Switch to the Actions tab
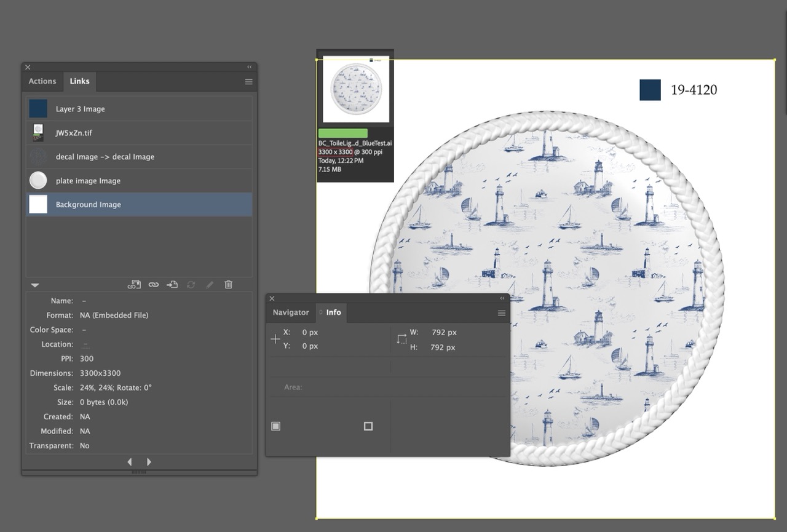Viewport: 787px width, 532px height. click(42, 81)
